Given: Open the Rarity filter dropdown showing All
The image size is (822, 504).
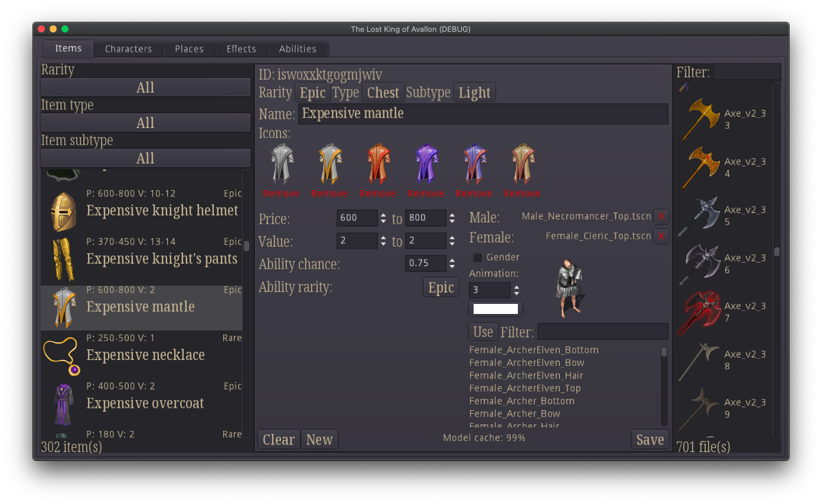Looking at the screenshot, I should tap(145, 87).
